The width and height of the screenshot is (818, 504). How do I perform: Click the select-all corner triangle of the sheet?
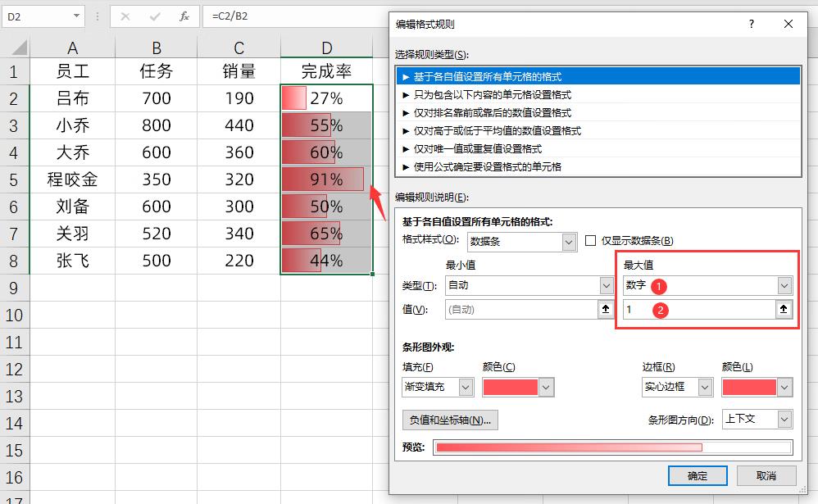[x=16, y=48]
